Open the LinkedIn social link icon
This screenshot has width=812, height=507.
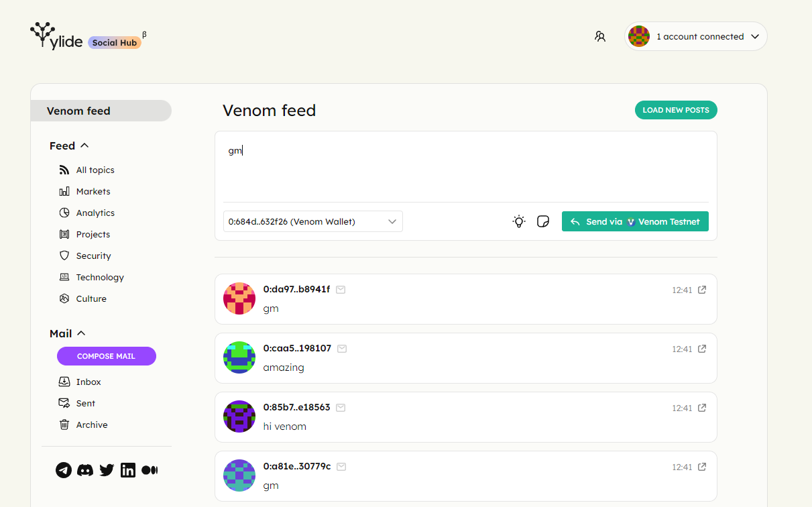(x=128, y=470)
